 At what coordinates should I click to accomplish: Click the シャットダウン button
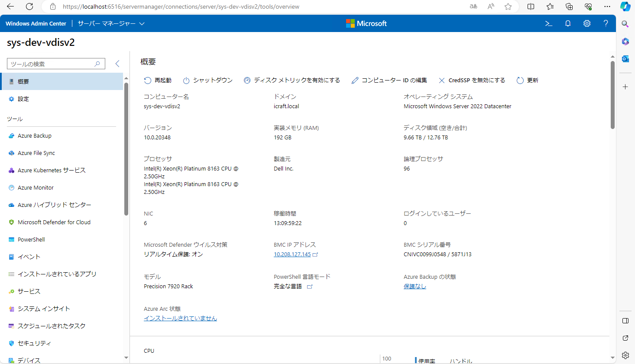pos(207,80)
